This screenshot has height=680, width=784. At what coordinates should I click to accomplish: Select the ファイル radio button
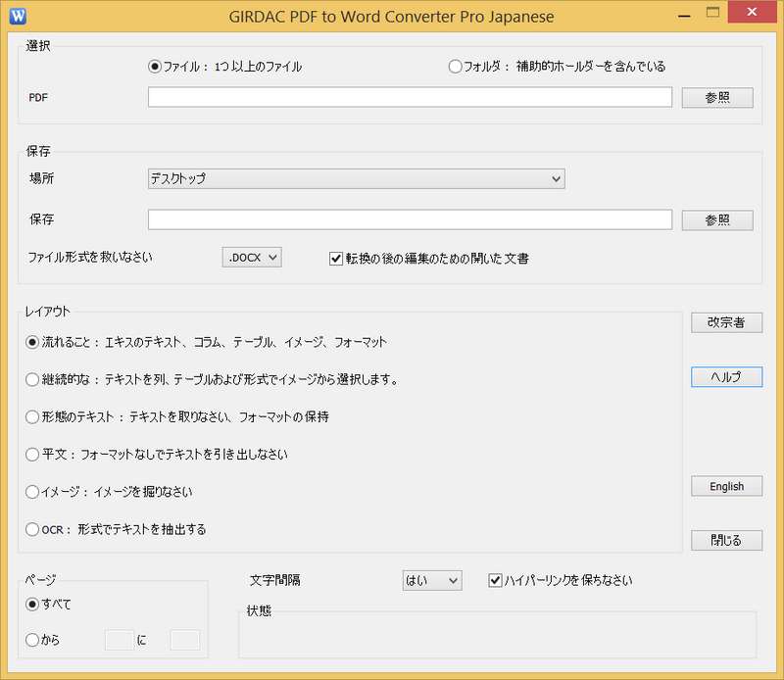tap(154, 67)
